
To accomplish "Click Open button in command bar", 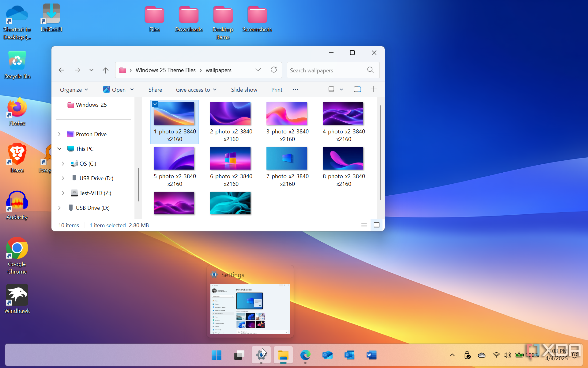I will (114, 90).
